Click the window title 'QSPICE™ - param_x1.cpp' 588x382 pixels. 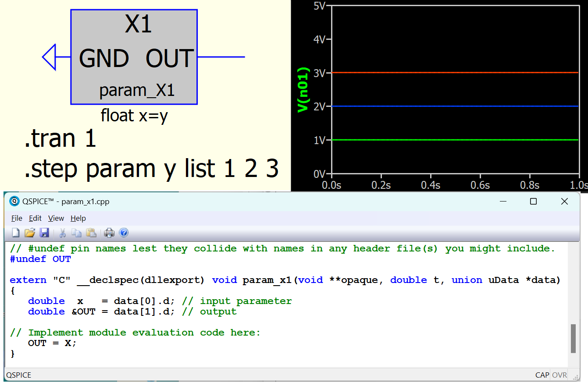tap(66, 202)
